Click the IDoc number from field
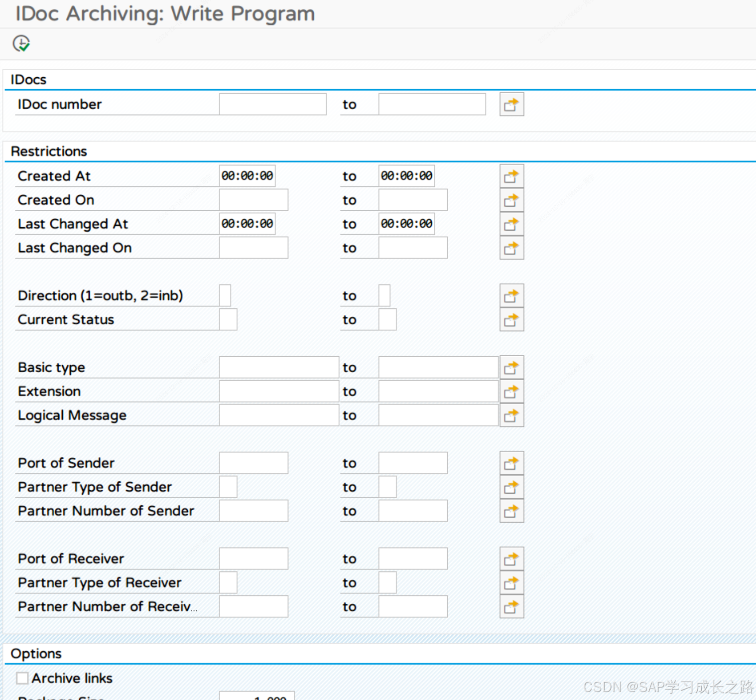The image size is (756, 700). [272, 104]
